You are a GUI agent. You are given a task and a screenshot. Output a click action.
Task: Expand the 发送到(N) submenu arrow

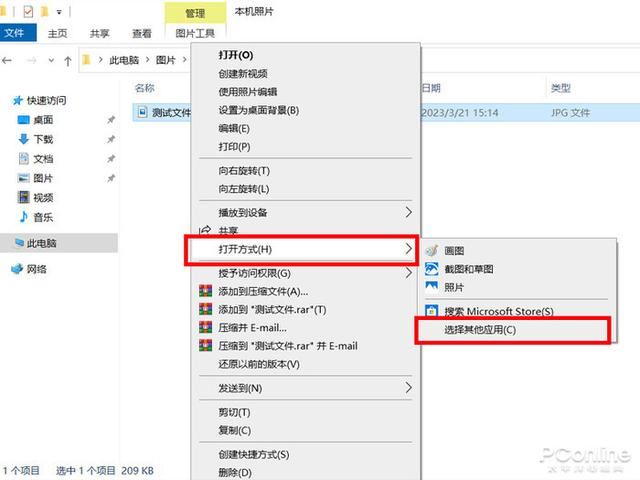(408, 388)
